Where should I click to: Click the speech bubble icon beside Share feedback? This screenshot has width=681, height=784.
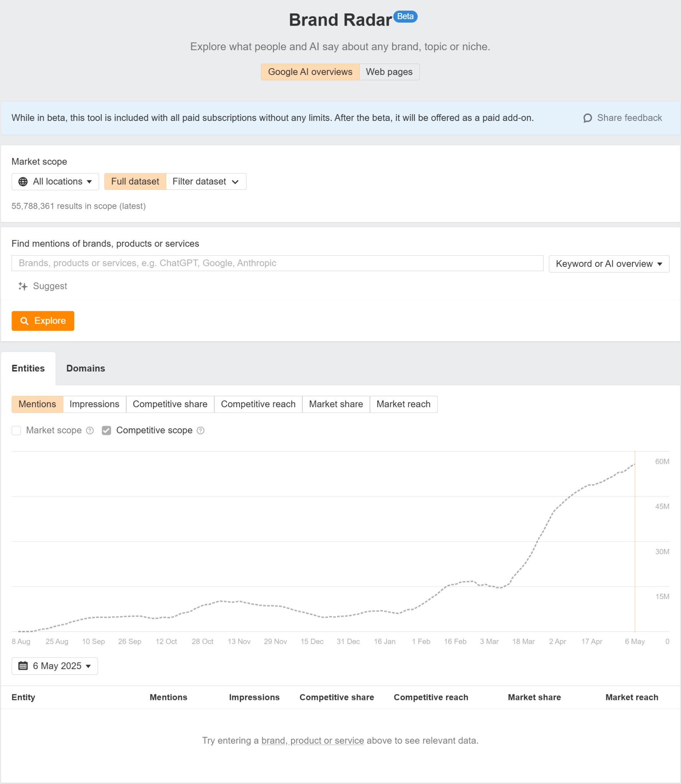coord(588,118)
